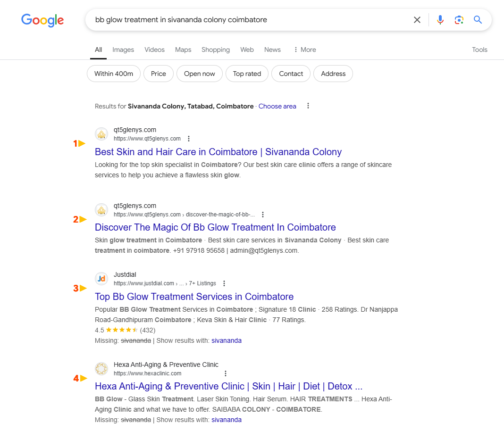Toggle the Top rated filter chip

(247, 74)
